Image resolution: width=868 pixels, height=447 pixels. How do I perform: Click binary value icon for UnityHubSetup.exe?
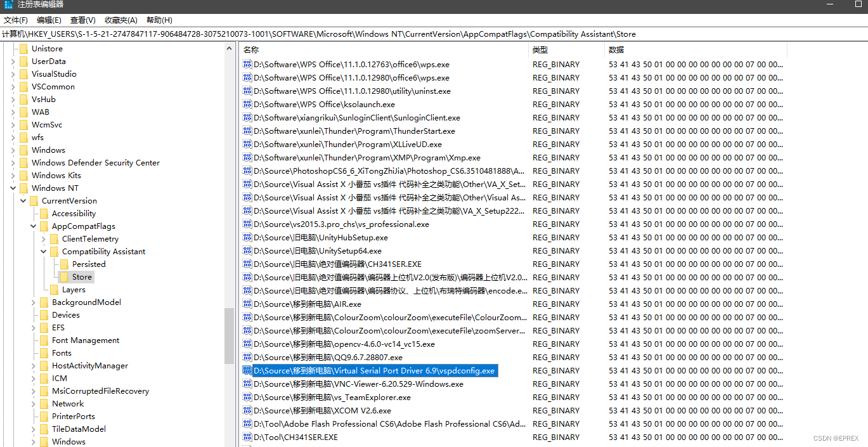[x=247, y=238]
